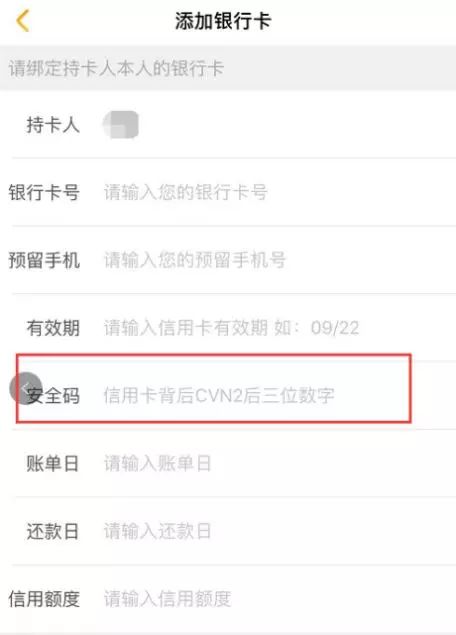The height and width of the screenshot is (635, 456).
Task: Tap the blurred cardholder name
Action: click(121, 125)
